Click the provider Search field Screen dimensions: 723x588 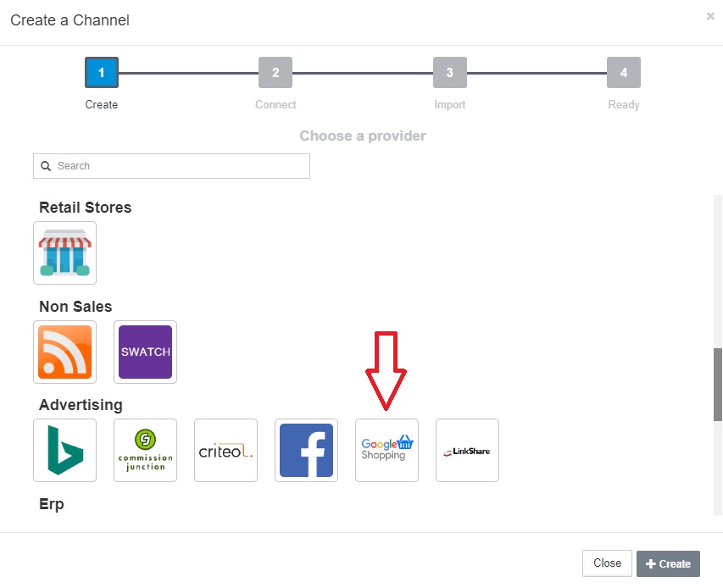click(x=178, y=166)
